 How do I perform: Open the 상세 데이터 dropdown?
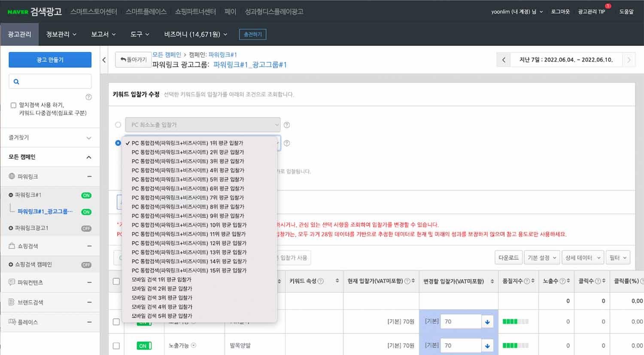point(583,258)
